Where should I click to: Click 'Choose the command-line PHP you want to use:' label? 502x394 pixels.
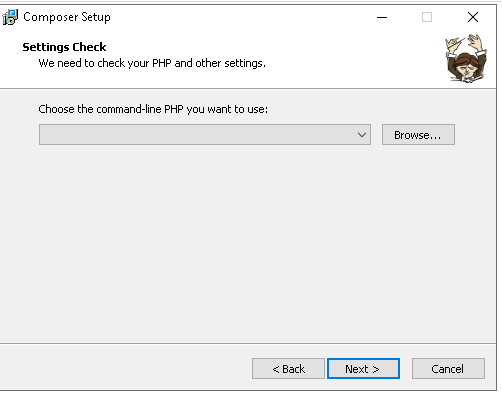click(153, 109)
